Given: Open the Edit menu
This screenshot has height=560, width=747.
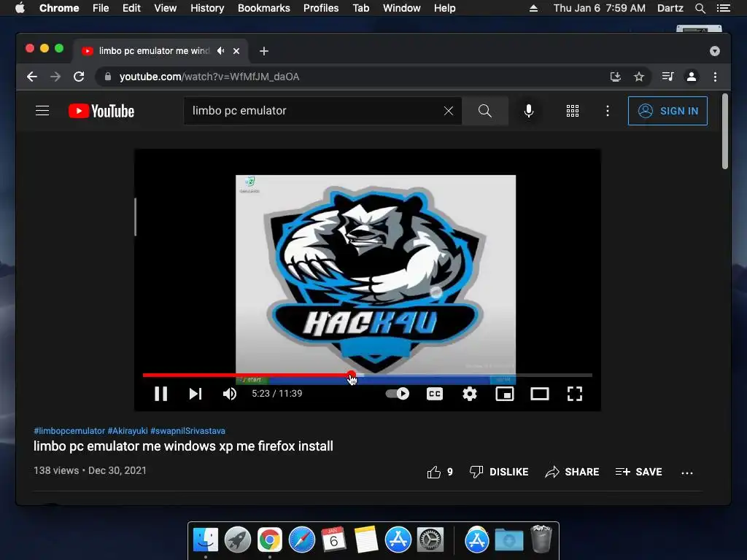Looking at the screenshot, I should (131, 8).
